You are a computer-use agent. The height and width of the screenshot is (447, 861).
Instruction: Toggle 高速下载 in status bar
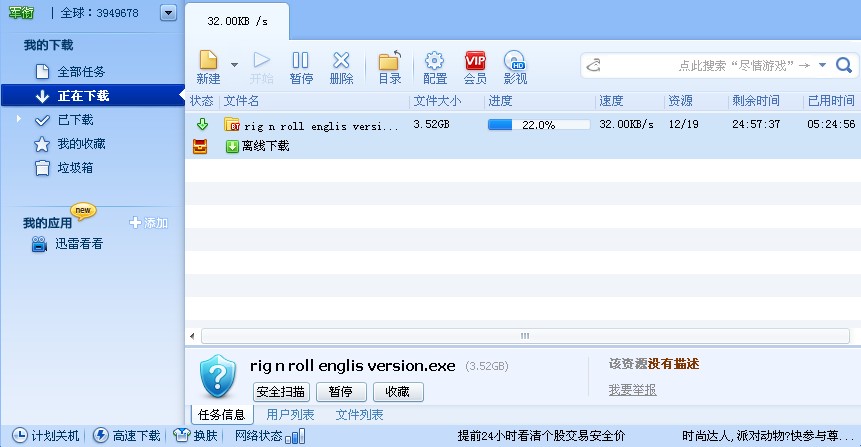point(127,436)
